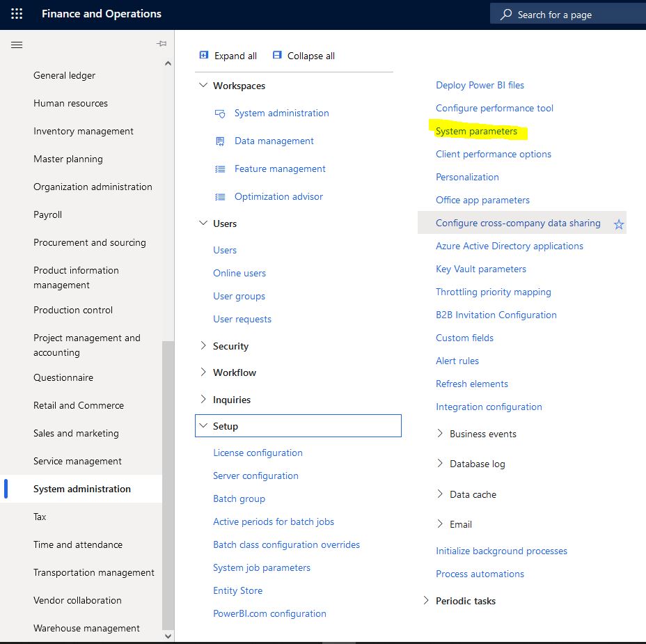Collapse the Users section chevron
Viewport: 646px width, 644px height.
203,223
